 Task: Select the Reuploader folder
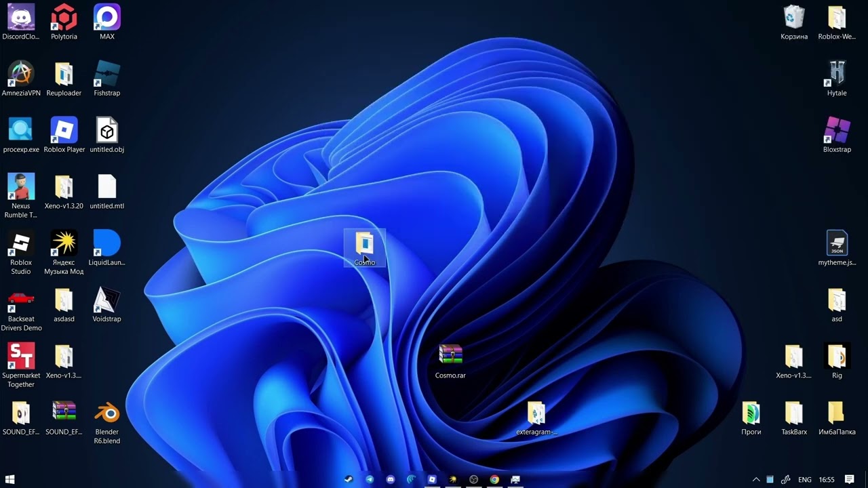pyautogui.click(x=64, y=79)
